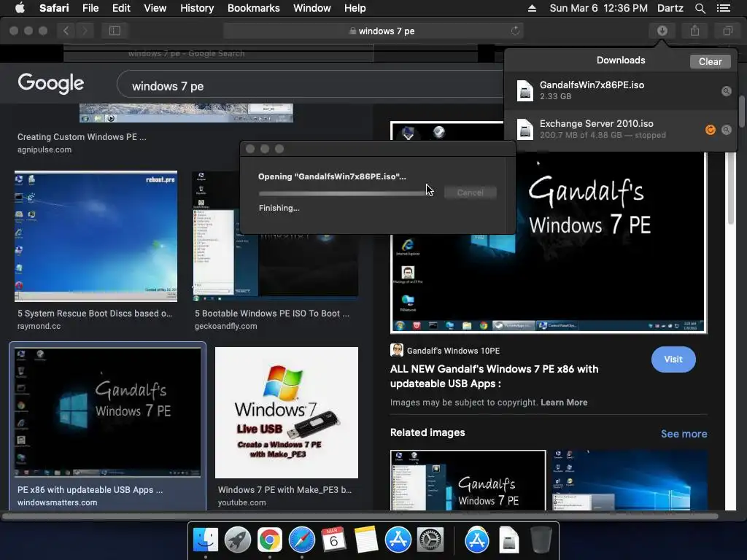Open geckoandfly.com Bootable Windows PE thumbnail
The height and width of the screenshot is (560, 747).
click(x=275, y=267)
